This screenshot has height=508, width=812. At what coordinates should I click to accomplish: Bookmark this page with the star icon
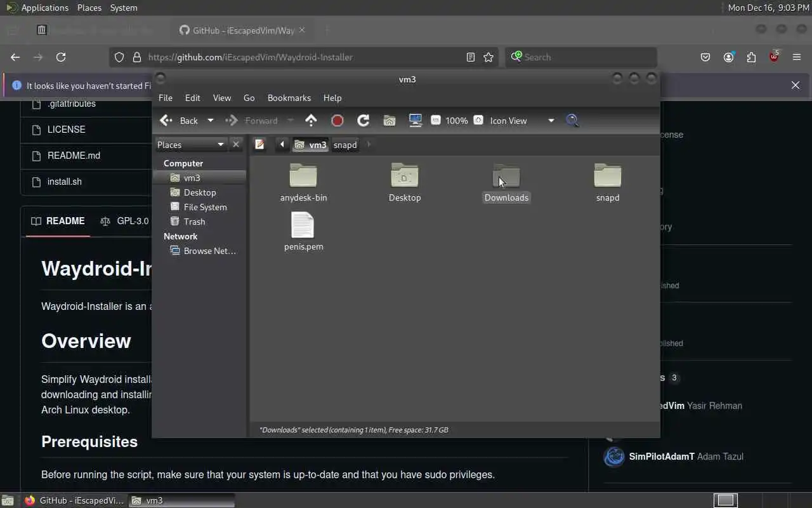point(488,57)
